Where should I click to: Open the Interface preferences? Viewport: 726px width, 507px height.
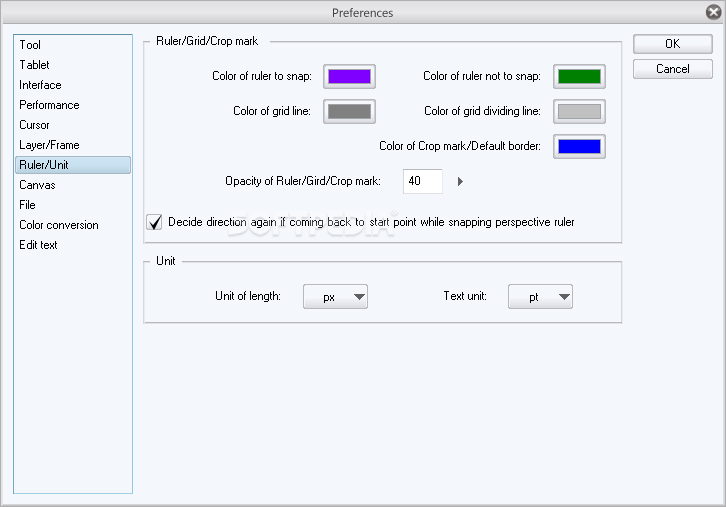(x=73, y=85)
